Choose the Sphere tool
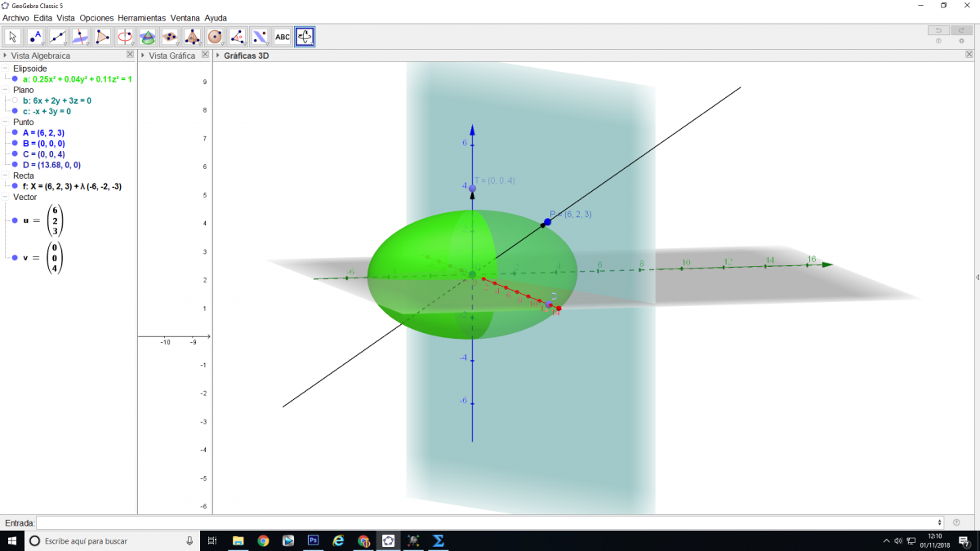Image resolution: width=980 pixels, height=551 pixels. point(215,37)
